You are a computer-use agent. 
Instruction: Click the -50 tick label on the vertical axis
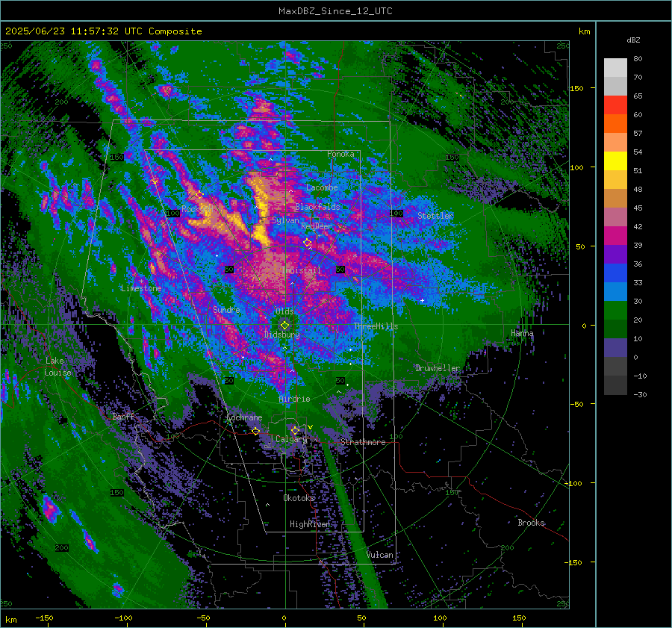pyautogui.click(x=577, y=404)
